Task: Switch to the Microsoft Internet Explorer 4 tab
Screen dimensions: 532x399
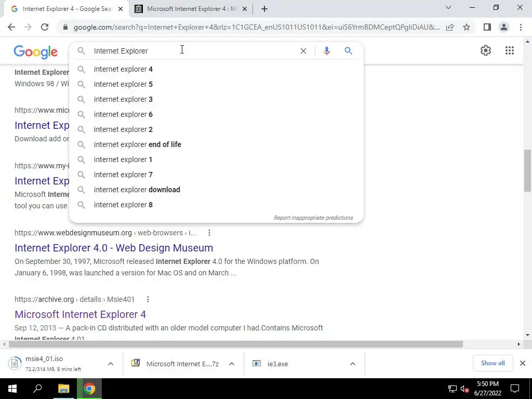Action: click(191, 9)
